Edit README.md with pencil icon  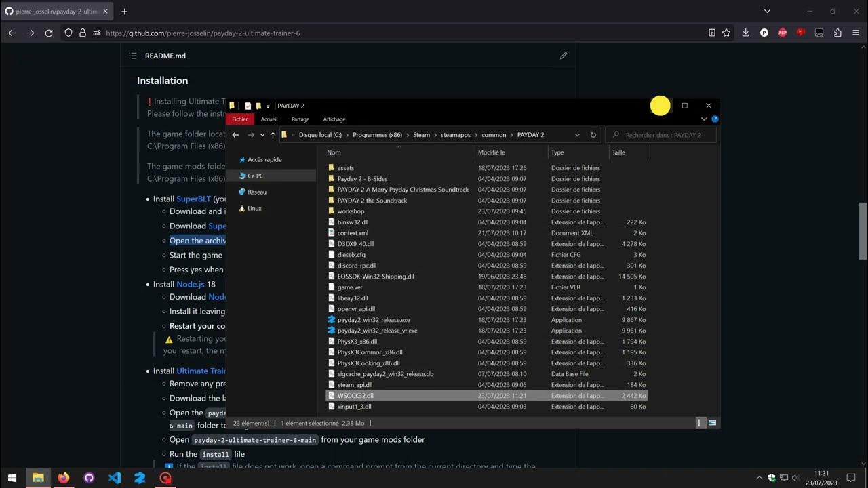pyautogui.click(x=563, y=56)
